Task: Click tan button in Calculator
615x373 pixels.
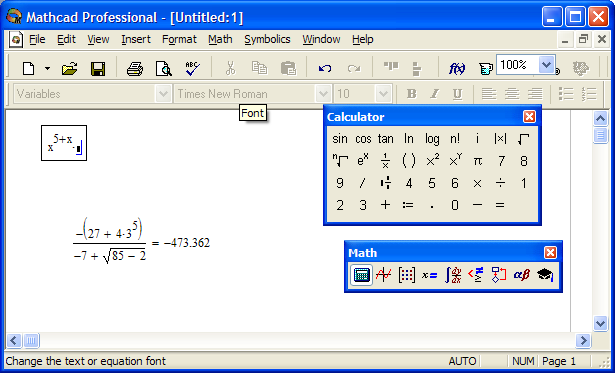Action: pyautogui.click(x=386, y=139)
